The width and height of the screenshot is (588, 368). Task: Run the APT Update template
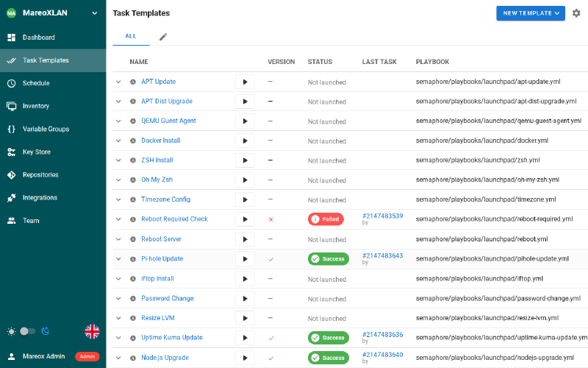[245, 82]
